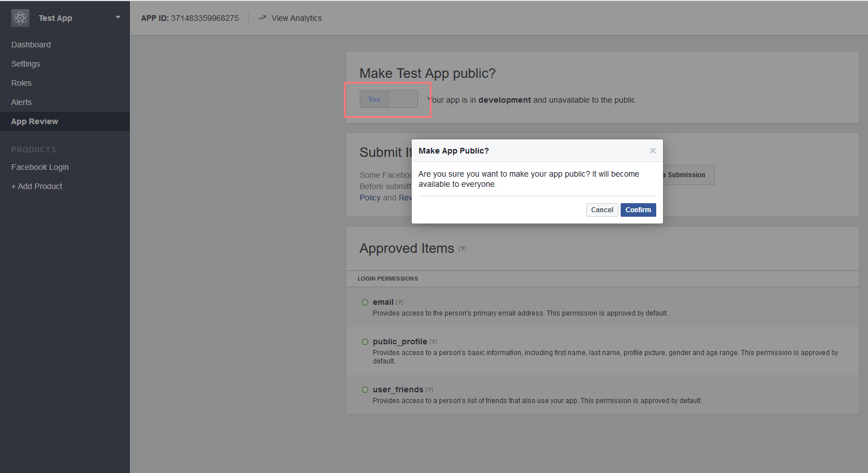The width and height of the screenshot is (868, 473).
Task: Click the PRODUCTS sidebar heading
Action: pos(34,150)
